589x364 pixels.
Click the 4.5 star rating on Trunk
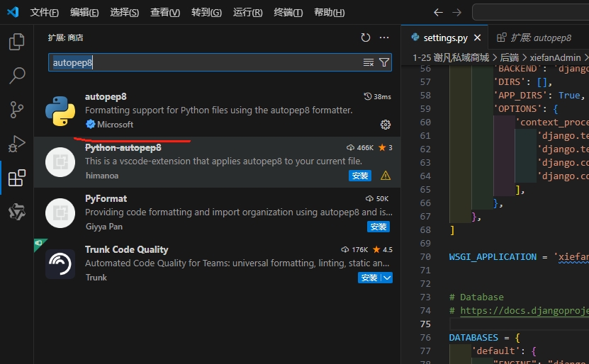tap(383, 249)
